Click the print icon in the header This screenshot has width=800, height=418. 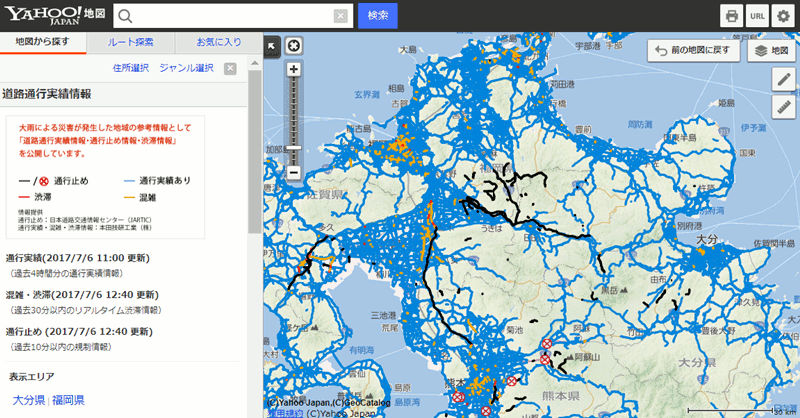(x=731, y=16)
